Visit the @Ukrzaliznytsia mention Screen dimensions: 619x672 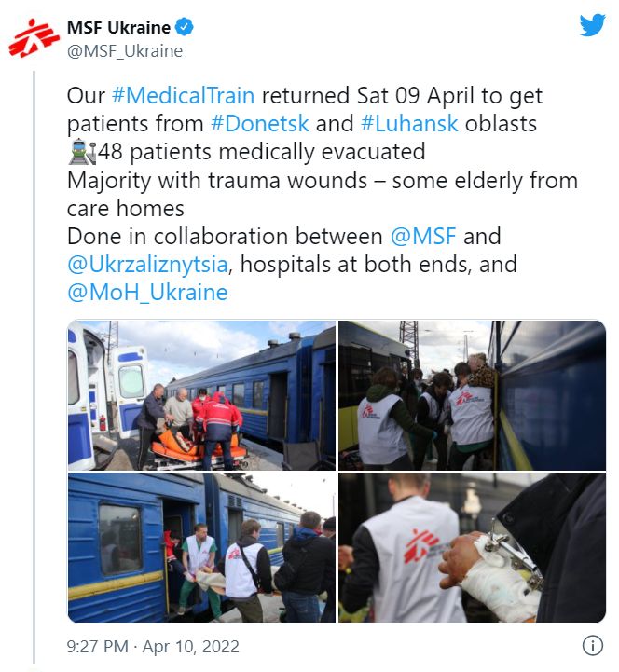tap(147, 265)
